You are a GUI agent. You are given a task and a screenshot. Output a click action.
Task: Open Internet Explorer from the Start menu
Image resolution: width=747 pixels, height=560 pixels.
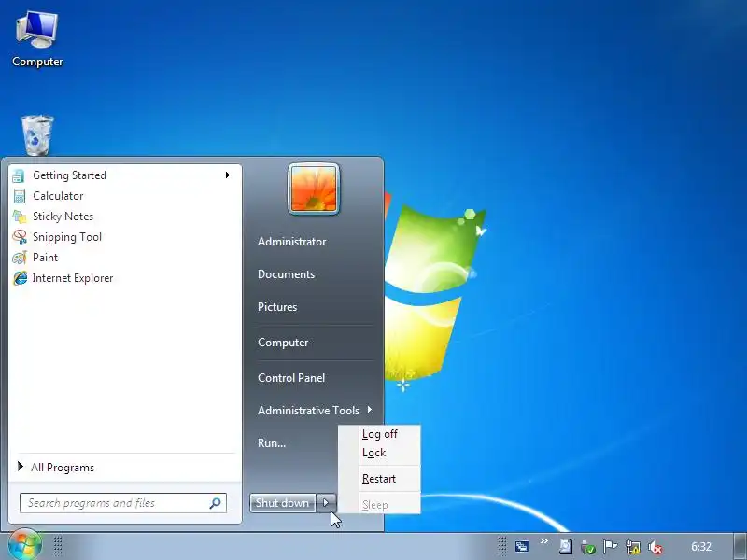tap(125, 277)
